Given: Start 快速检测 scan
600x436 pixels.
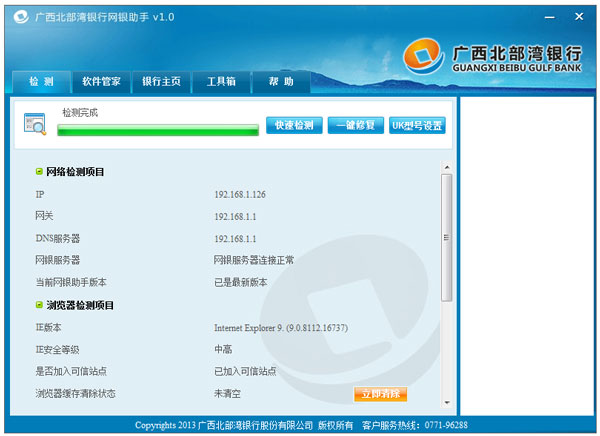Looking at the screenshot, I should tap(294, 125).
